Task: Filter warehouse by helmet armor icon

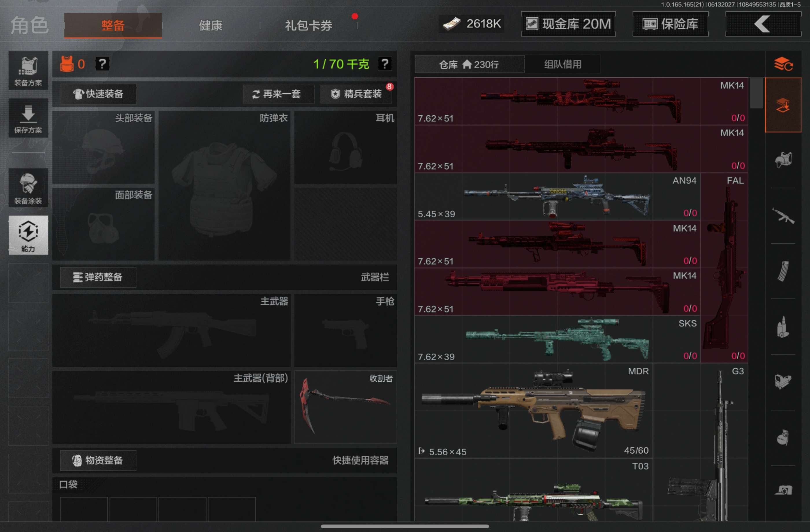Action: point(783,160)
